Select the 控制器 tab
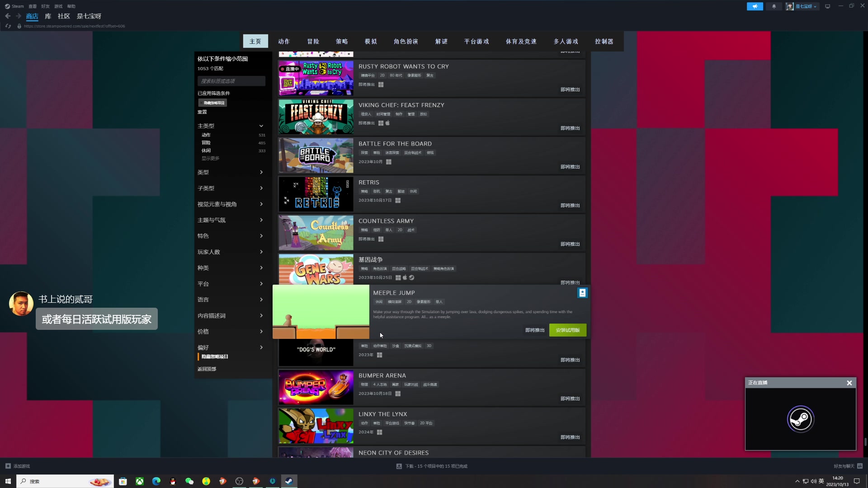The image size is (868, 488). click(x=604, y=41)
